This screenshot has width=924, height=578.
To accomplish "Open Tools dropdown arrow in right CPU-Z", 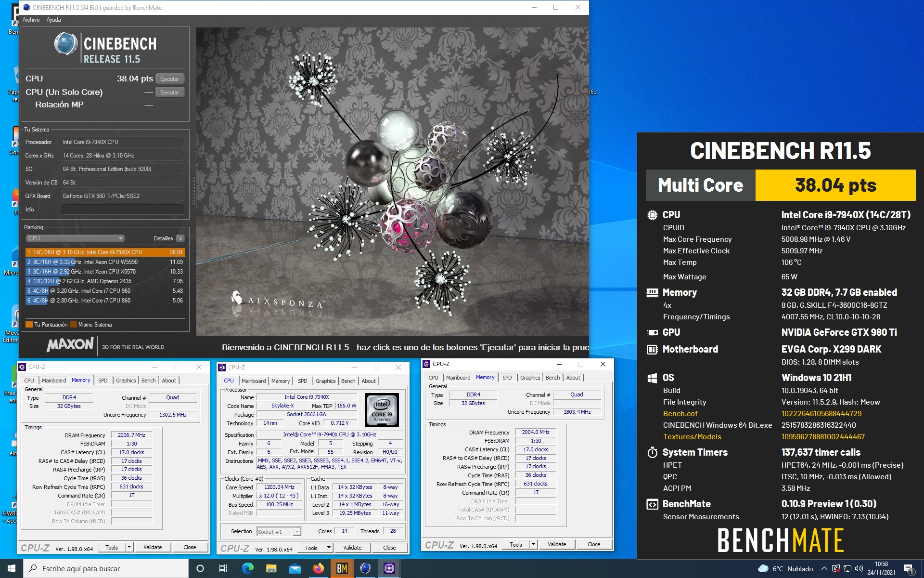I will [533, 544].
